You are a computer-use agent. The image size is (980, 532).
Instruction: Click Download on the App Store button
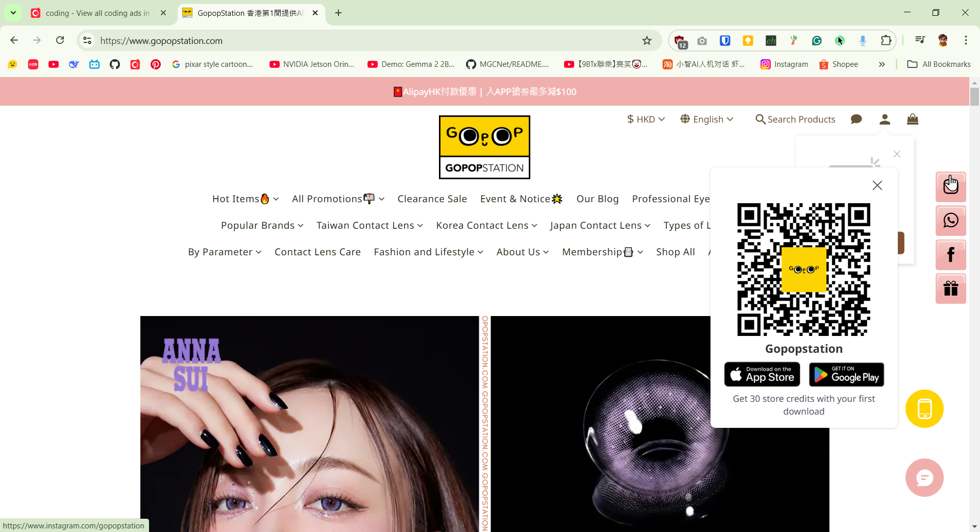point(762,375)
